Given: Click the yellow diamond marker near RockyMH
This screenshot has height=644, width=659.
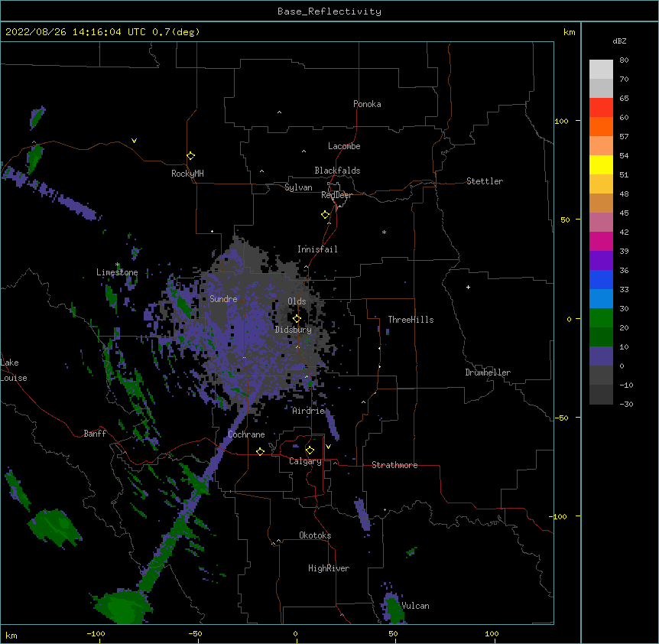Looking at the screenshot, I should click(190, 156).
